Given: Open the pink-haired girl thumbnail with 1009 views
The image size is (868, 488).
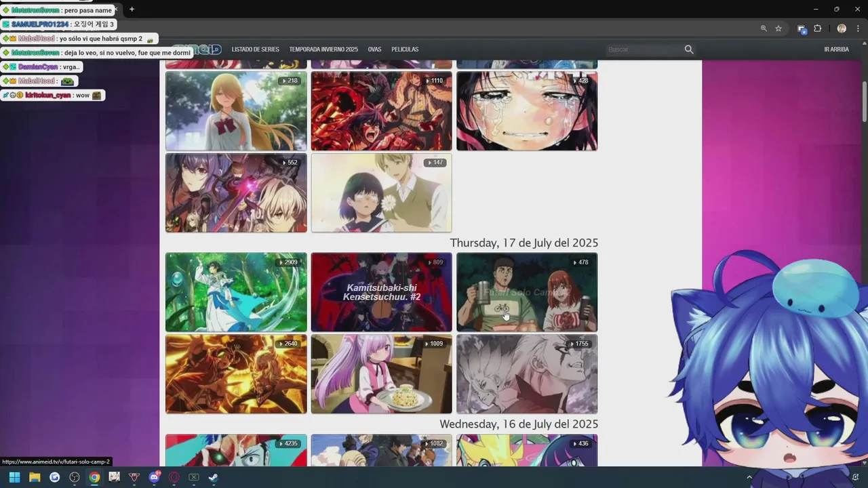Looking at the screenshot, I should point(381,374).
